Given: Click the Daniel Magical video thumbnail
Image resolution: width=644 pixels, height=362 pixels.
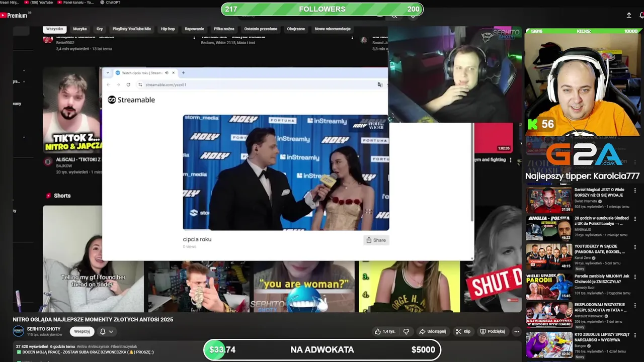Looking at the screenshot, I should click(x=549, y=200).
